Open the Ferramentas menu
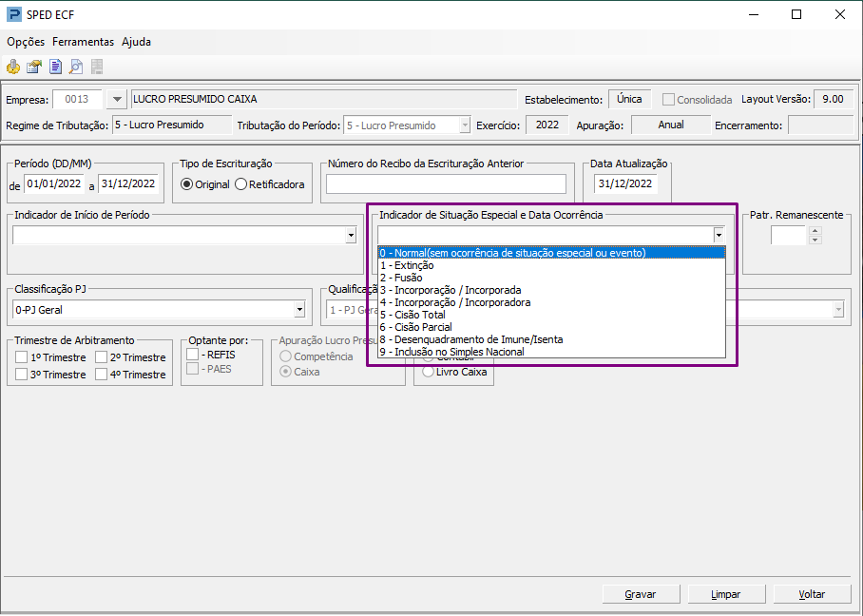Screen dimensions: 863x616 coord(83,42)
